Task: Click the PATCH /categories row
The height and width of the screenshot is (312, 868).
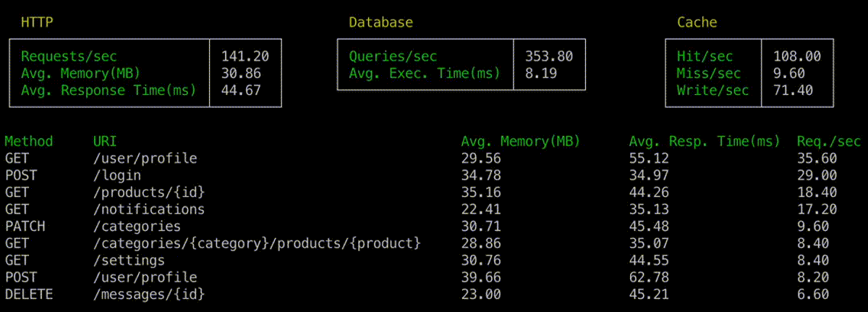Action: (137, 227)
